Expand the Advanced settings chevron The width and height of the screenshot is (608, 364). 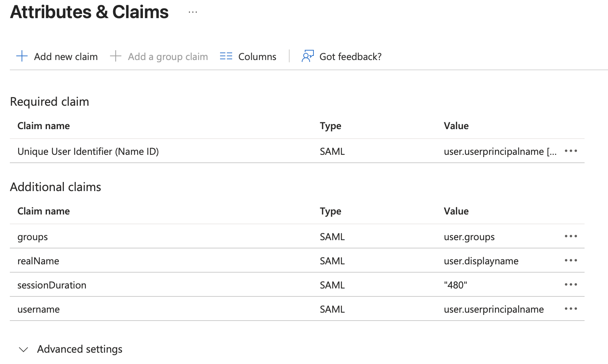click(23, 349)
